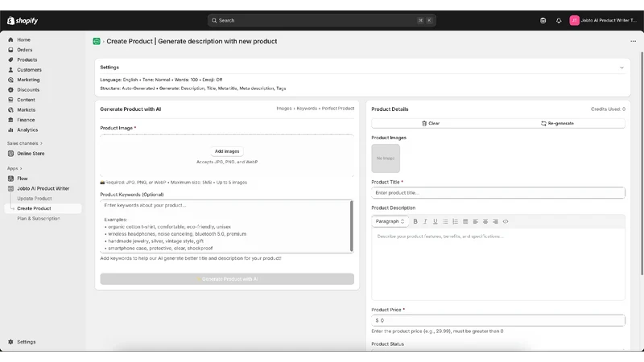The width and height of the screenshot is (644, 362).
Task: Click the Discounts icon
Action: 10,90
